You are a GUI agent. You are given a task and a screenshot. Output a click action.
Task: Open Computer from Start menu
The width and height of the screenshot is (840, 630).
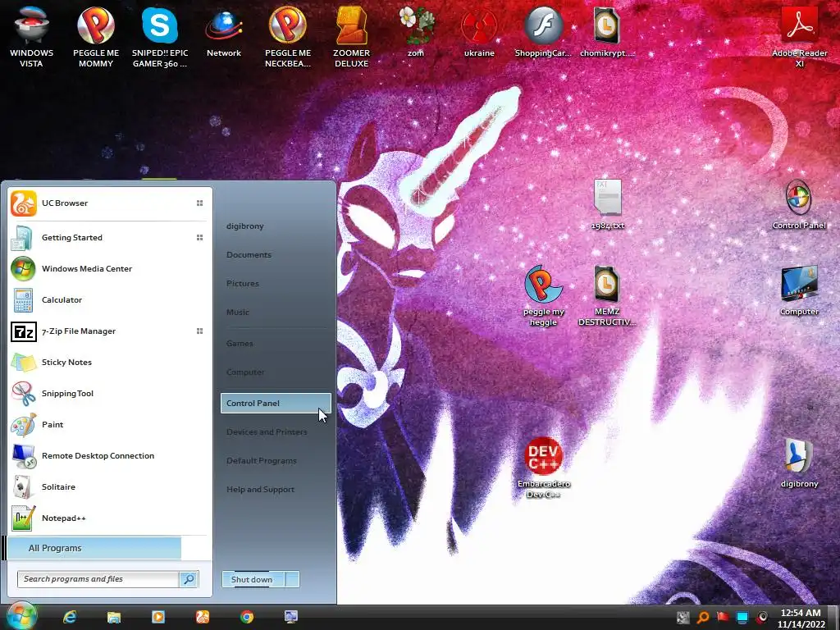[x=245, y=372]
